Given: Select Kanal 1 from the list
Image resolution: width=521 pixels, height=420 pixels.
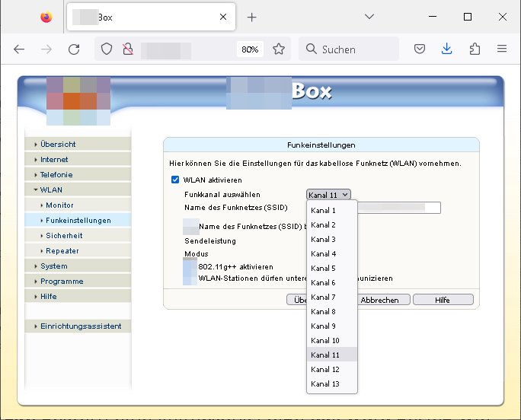Looking at the screenshot, I should click(332, 211).
